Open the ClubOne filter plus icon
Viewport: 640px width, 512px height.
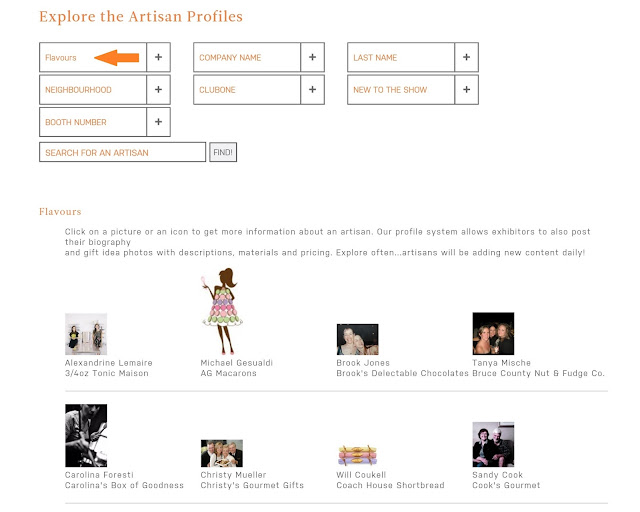tap(312, 89)
